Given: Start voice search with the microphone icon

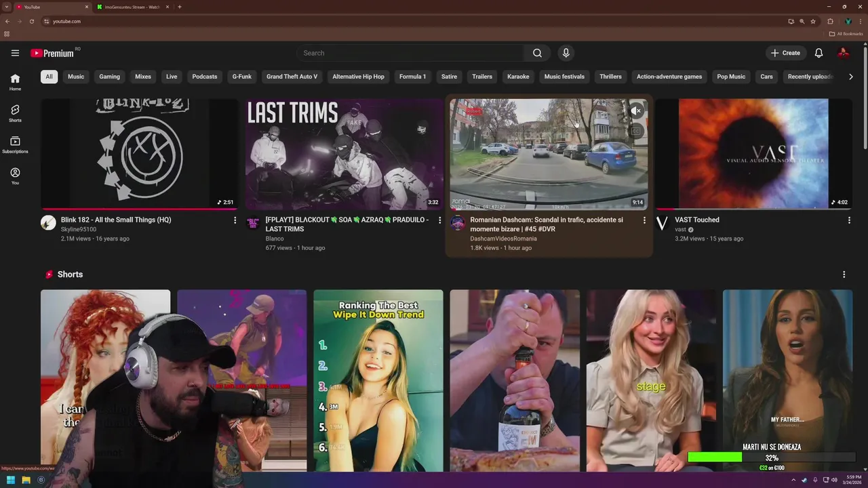Looking at the screenshot, I should click(x=566, y=53).
